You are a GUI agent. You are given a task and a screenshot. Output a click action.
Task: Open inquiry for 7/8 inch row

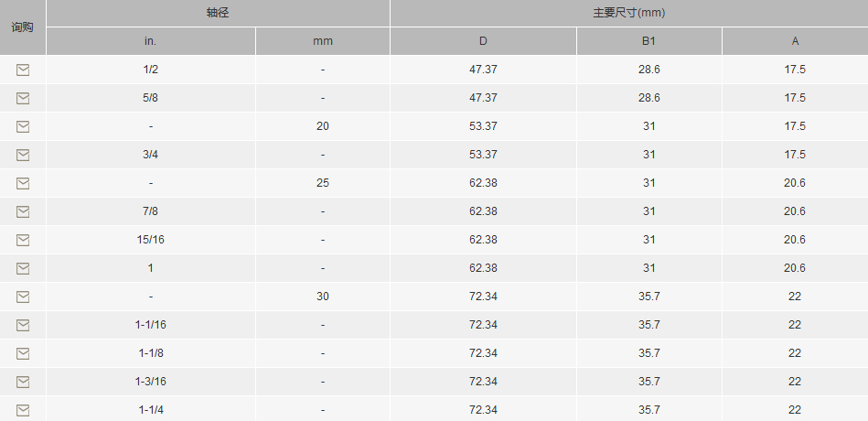pos(23,211)
